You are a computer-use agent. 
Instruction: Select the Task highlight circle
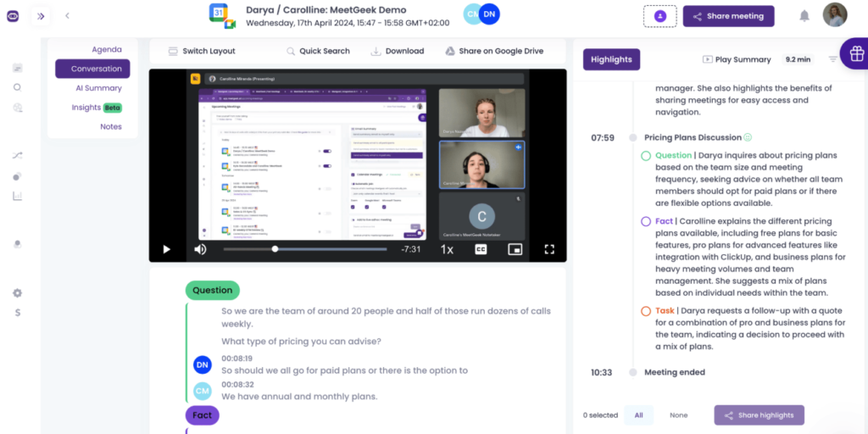click(x=645, y=311)
